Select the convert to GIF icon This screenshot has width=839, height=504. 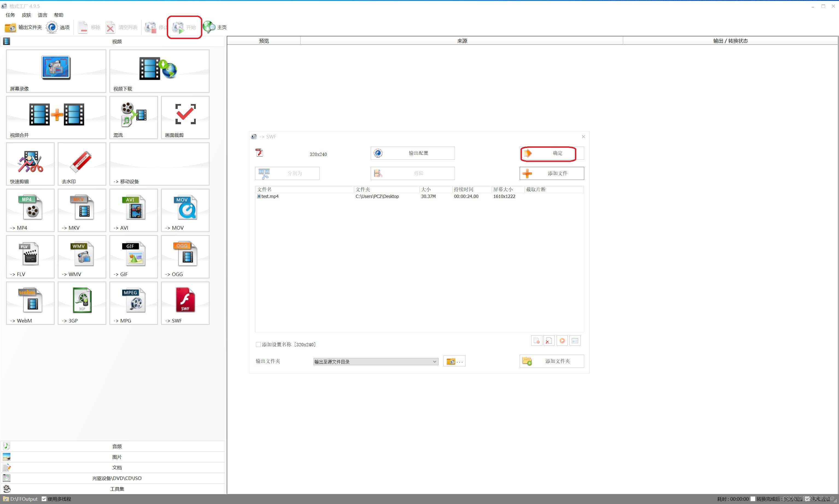(x=134, y=254)
